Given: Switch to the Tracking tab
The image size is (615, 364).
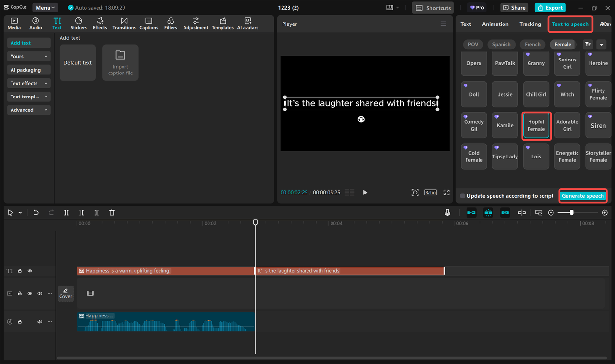Looking at the screenshot, I should coord(530,24).
